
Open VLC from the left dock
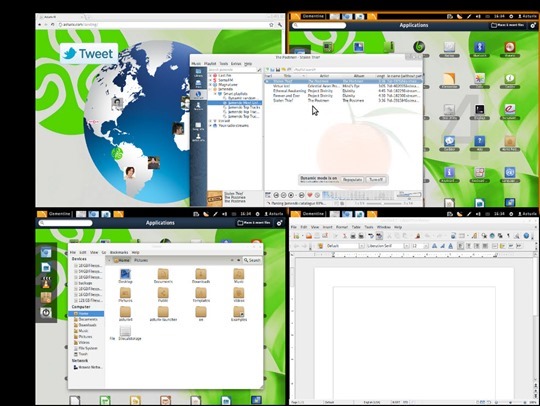[46, 283]
